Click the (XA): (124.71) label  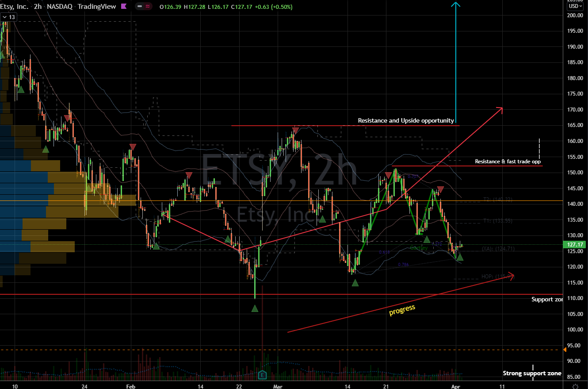pyautogui.click(x=497, y=249)
